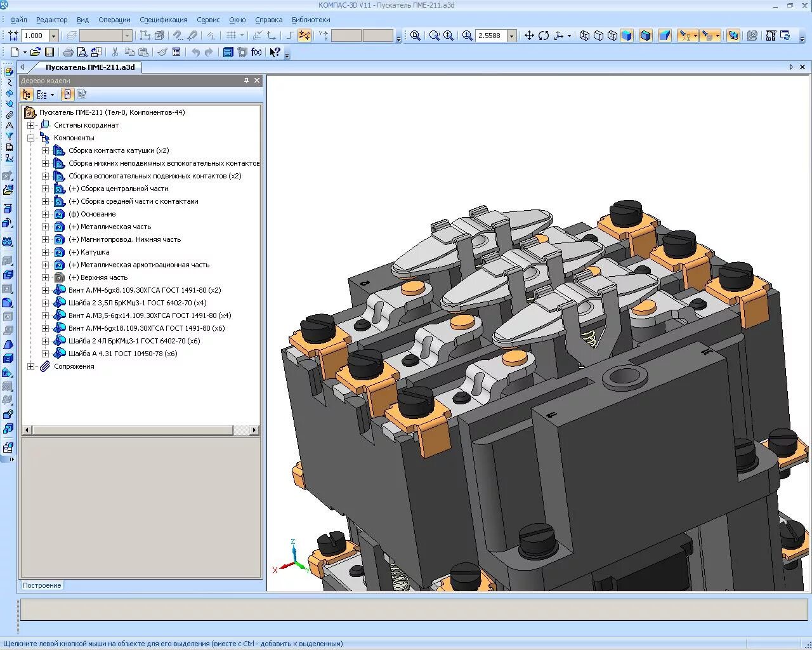
Task: Click the zoom in magnifier
Action: [x=467, y=36]
